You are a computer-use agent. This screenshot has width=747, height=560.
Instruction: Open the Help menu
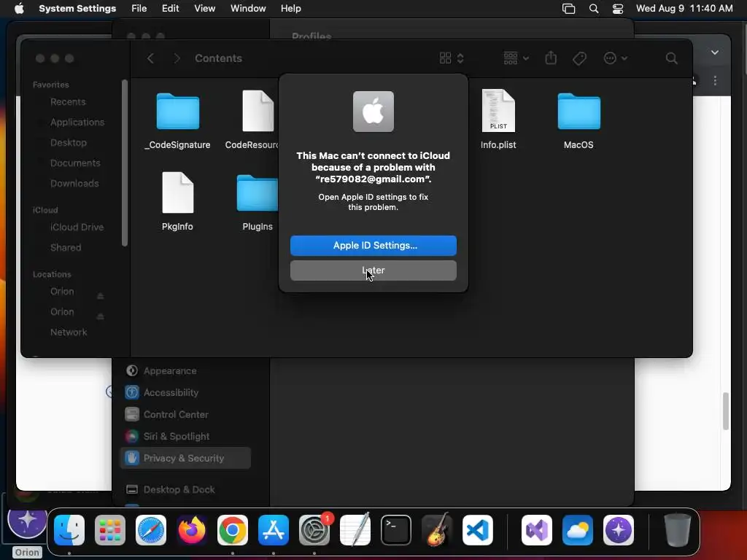pyautogui.click(x=290, y=9)
